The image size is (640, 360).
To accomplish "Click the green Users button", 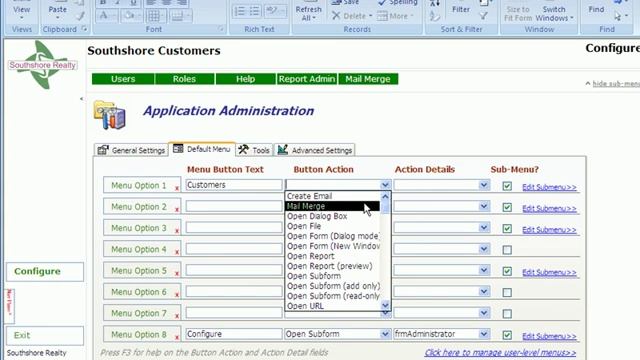I will [123, 79].
